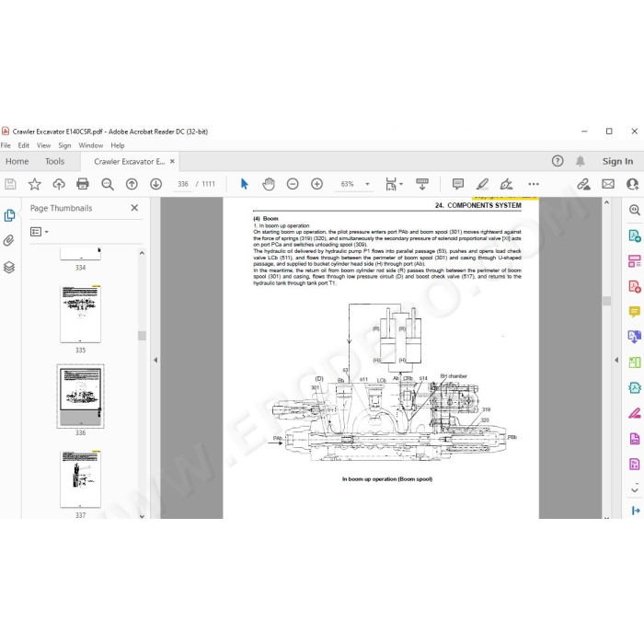
Task: Collapse the left navigation pane arrow
Action: (155, 361)
